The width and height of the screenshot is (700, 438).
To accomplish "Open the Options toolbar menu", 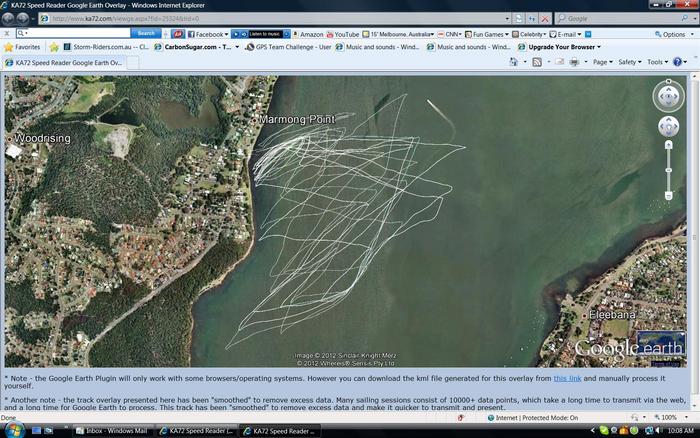I will pyautogui.click(x=672, y=34).
